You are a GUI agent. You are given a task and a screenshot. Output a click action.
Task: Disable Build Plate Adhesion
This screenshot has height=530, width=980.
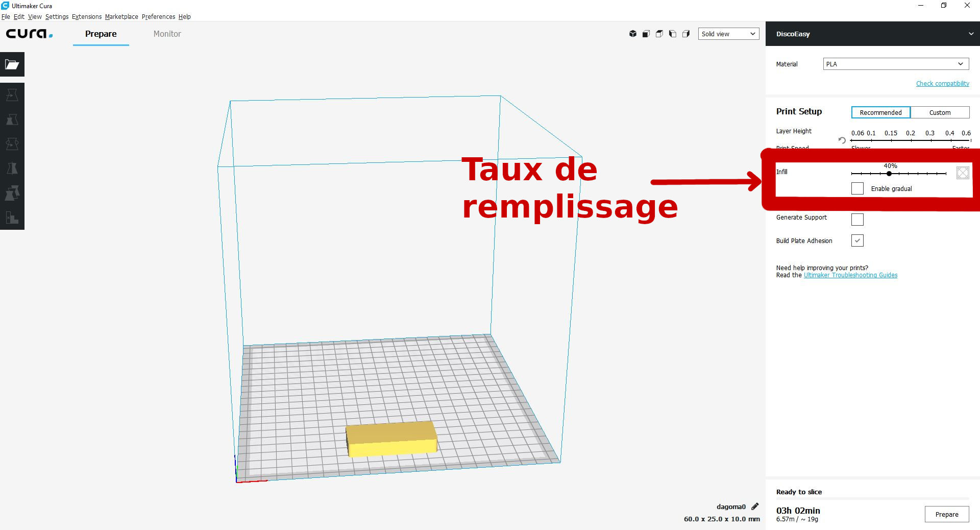pyautogui.click(x=857, y=240)
